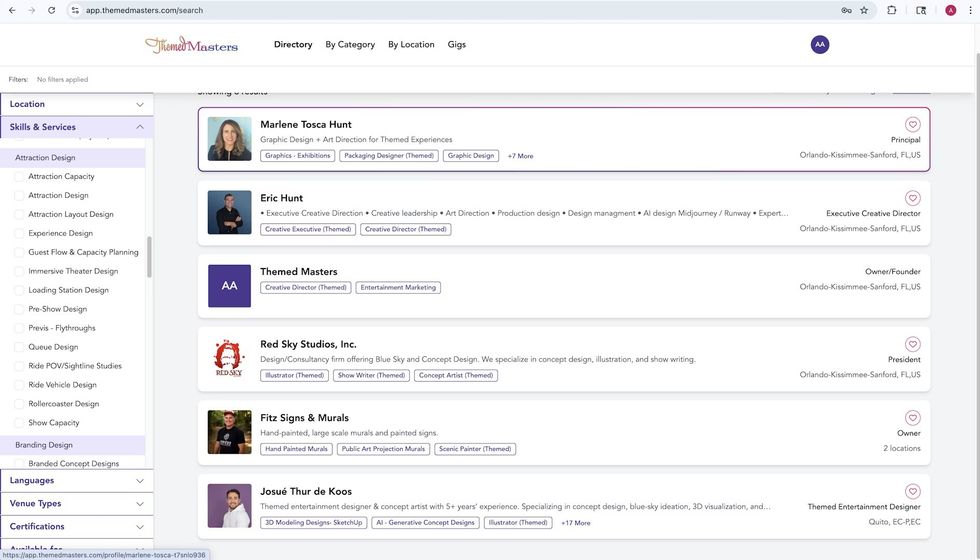Open Chrome three-dot menu
The height and width of the screenshot is (560, 980).
971,11
